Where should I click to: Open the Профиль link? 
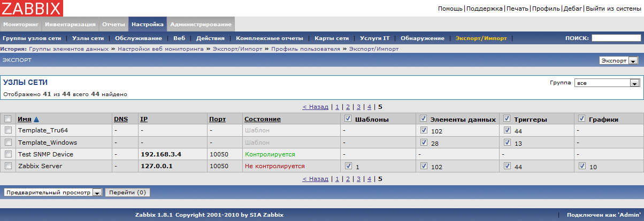[x=546, y=9]
